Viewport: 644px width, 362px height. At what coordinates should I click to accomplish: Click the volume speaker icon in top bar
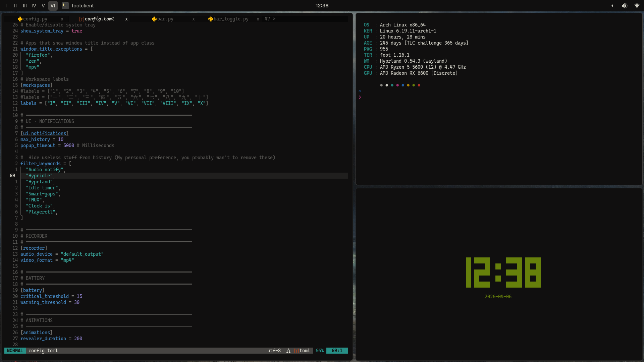pos(624,6)
